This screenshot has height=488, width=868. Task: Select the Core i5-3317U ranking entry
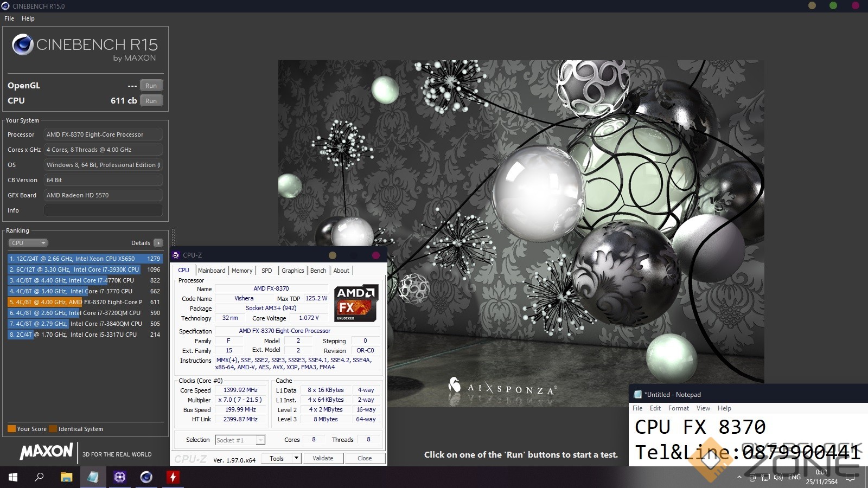point(85,335)
